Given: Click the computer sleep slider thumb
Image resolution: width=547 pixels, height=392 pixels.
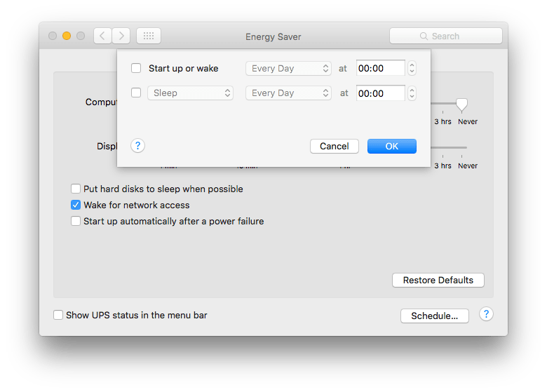Looking at the screenshot, I should pyautogui.click(x=461, y=104).
